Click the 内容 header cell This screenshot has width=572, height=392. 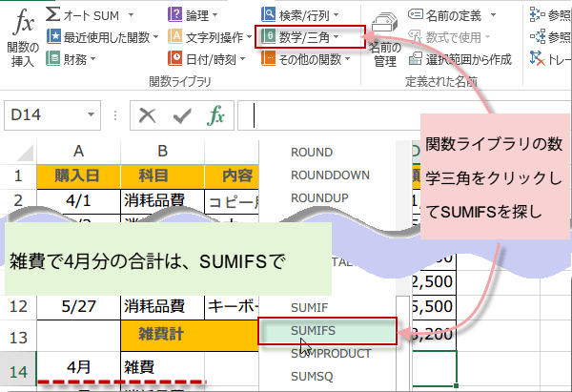click(232, 176)
